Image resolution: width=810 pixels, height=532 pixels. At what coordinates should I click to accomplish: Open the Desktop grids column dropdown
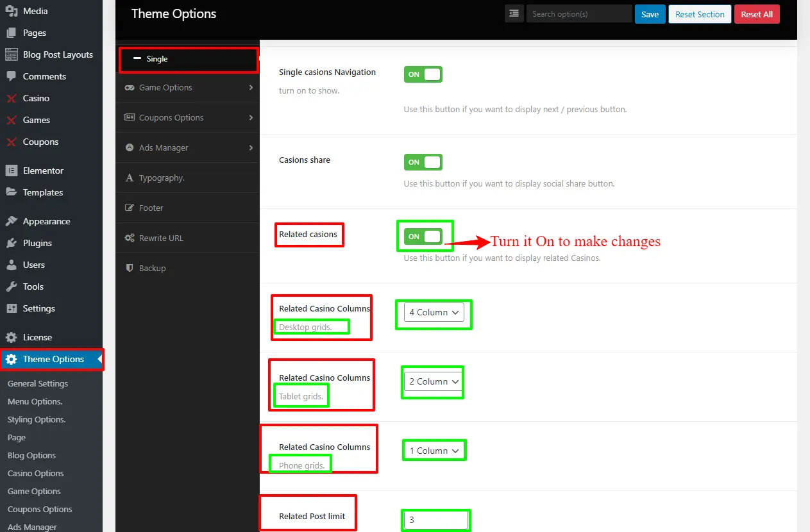(x=434, y=312)
